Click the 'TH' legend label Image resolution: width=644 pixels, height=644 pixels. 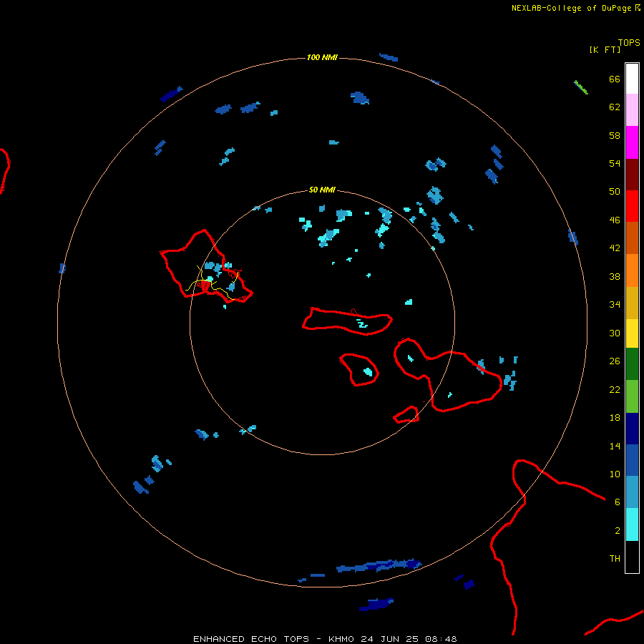(x=615, y=558)
